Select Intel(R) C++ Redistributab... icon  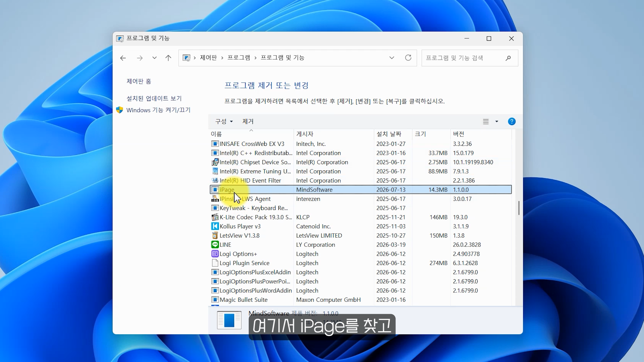(215, 153)
